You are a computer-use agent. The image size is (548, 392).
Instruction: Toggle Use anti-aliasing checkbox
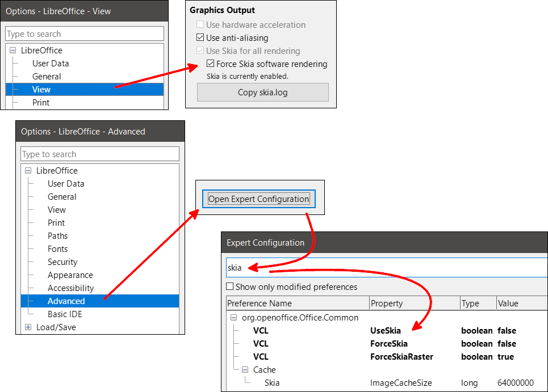click(200, 38)
